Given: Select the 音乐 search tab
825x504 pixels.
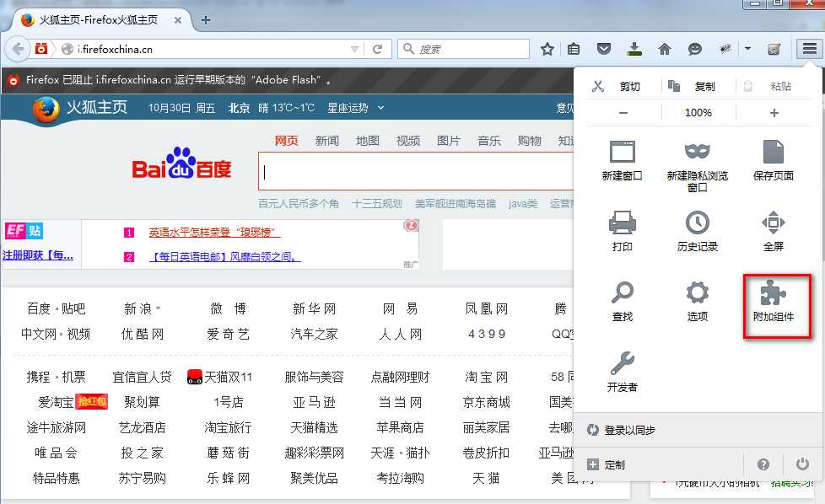Looking at the screenshot, I should [488, 140].
